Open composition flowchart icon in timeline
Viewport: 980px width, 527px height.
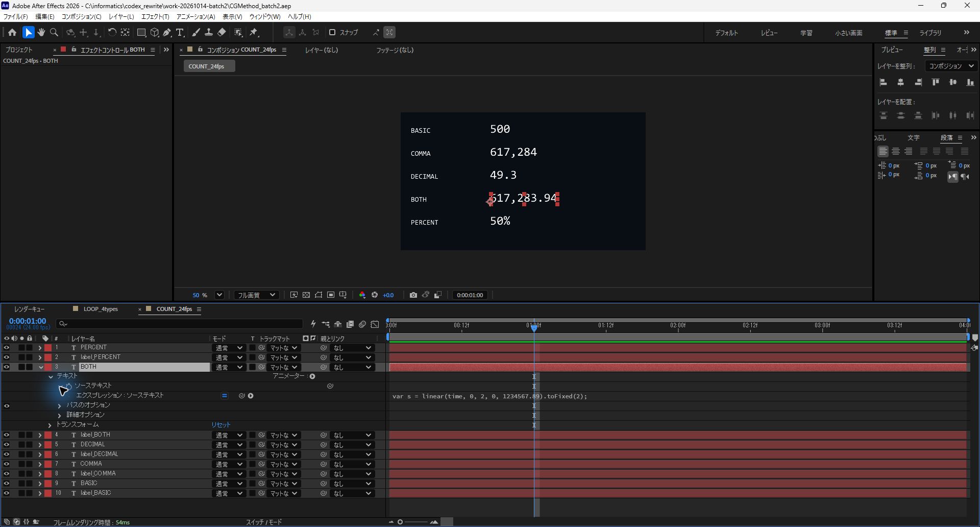tap(326, 324)
